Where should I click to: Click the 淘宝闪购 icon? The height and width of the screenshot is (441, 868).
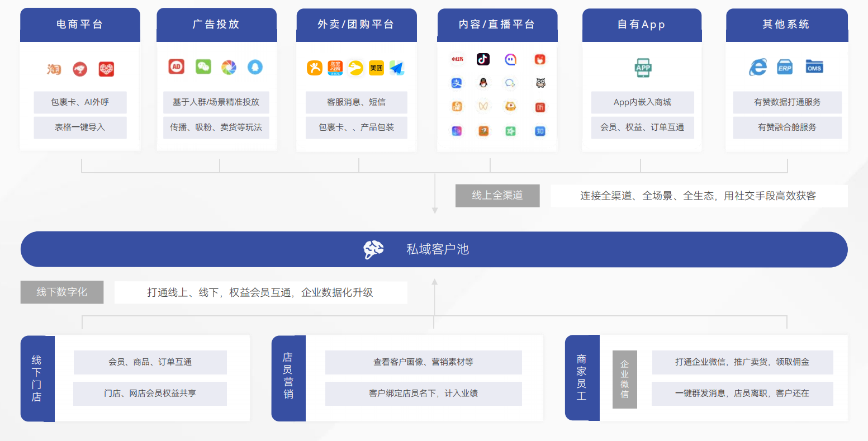pos(335,68)
